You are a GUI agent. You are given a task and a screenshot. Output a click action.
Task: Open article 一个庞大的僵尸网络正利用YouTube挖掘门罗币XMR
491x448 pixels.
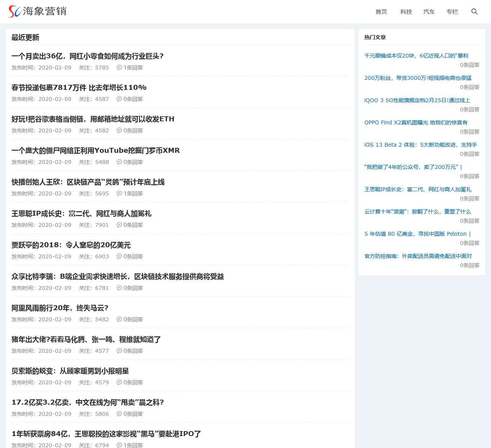(x=96, y=150)
